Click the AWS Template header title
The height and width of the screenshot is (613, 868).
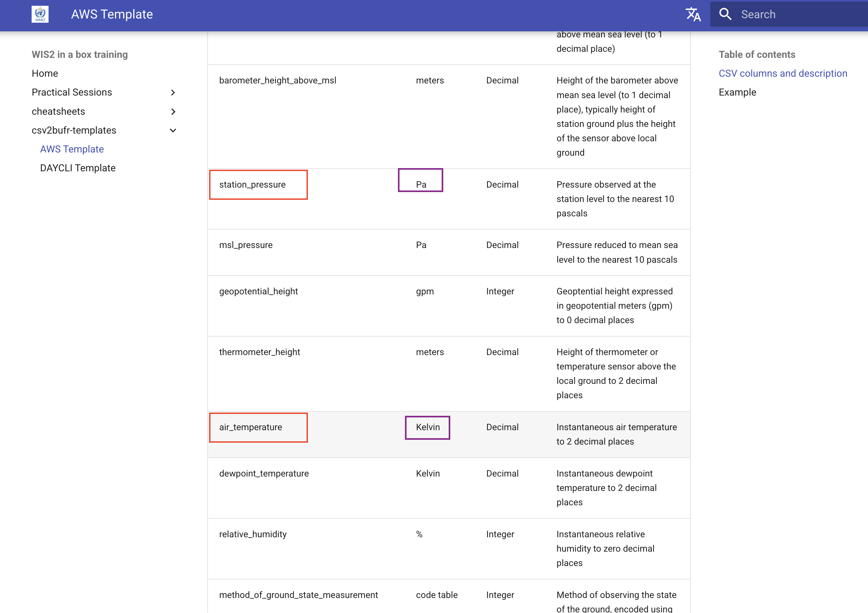click(x=112, y=14)
